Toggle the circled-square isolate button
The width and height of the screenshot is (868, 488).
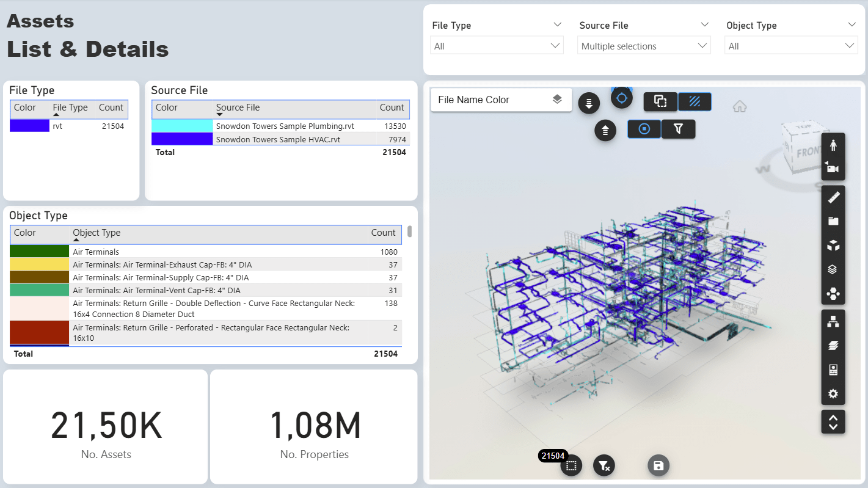644,129
